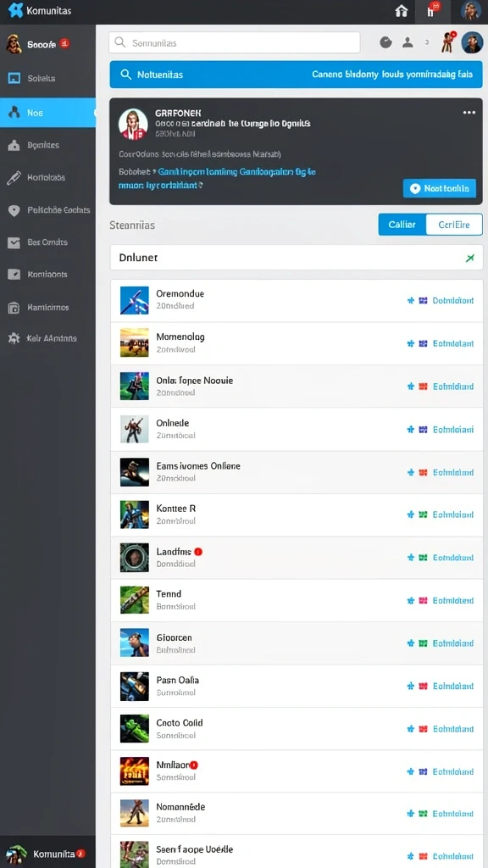Open the Pokchōe Cochts shield icon
Image resolution: width=488 pixels, height=868 pixels.
14,210
